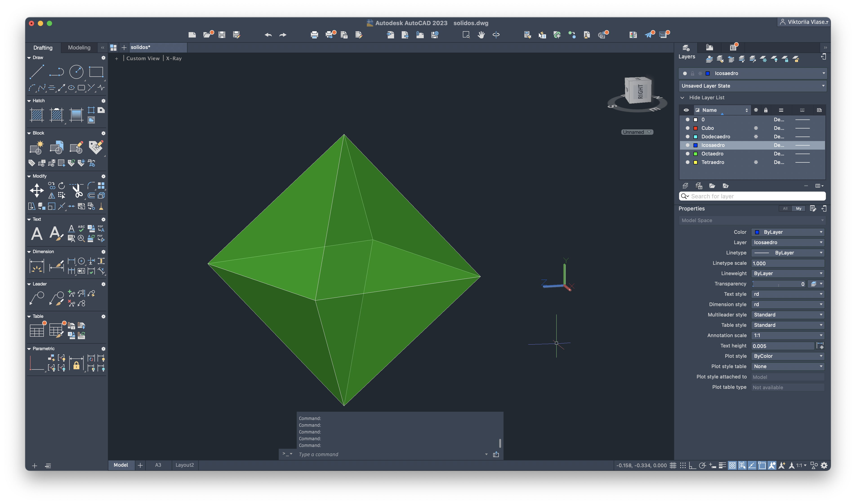Image resolution: width=856 pixels, height=504 pixels.
Task: Click the Move tool in Modify
Action: [x=37, y=190]
